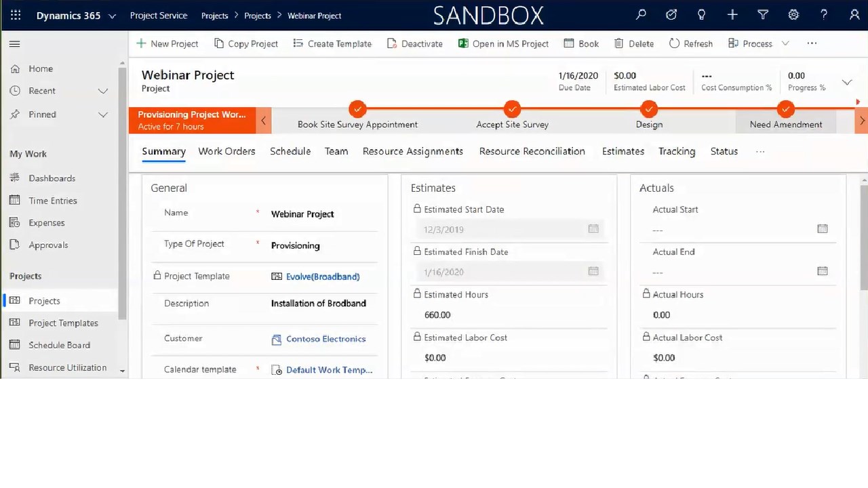This screenshot has width=868, height=488.
Task: Switch to Resource Reconciliation tab
Action: point(532,151)
